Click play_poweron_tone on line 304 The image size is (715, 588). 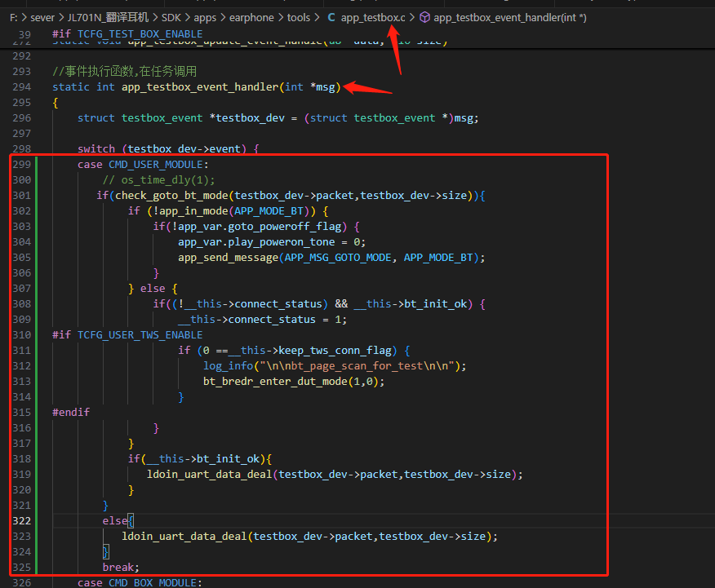(x=282, y=242)
